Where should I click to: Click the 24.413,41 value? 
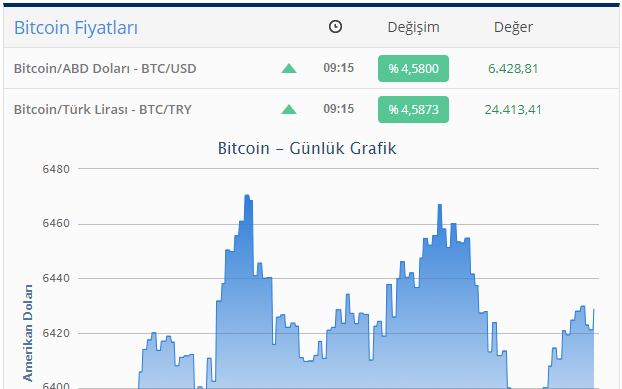513,109
